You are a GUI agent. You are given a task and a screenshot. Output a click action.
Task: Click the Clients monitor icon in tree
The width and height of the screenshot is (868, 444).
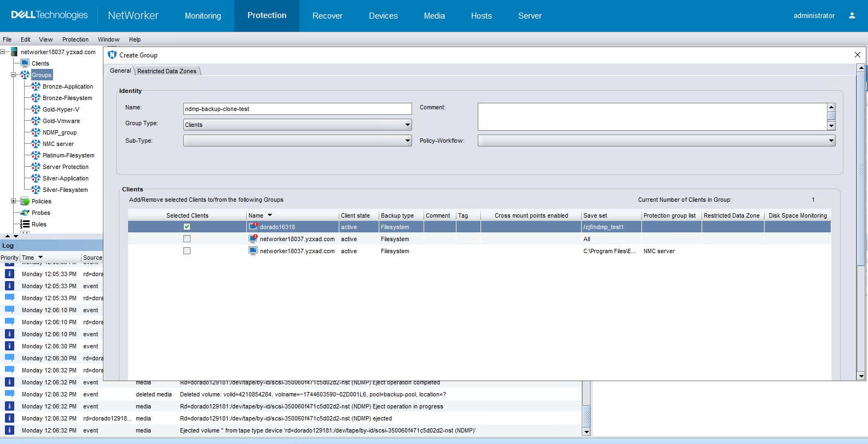click(x=25, y=63)
